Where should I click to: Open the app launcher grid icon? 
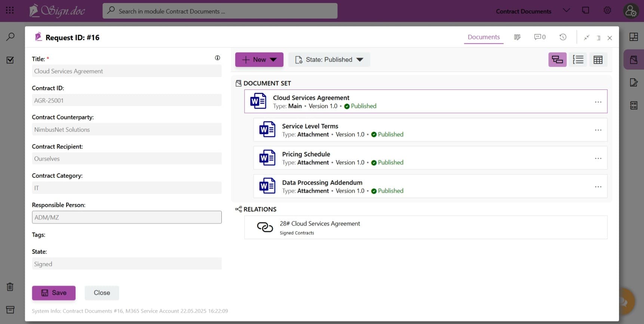pos(10,10)
